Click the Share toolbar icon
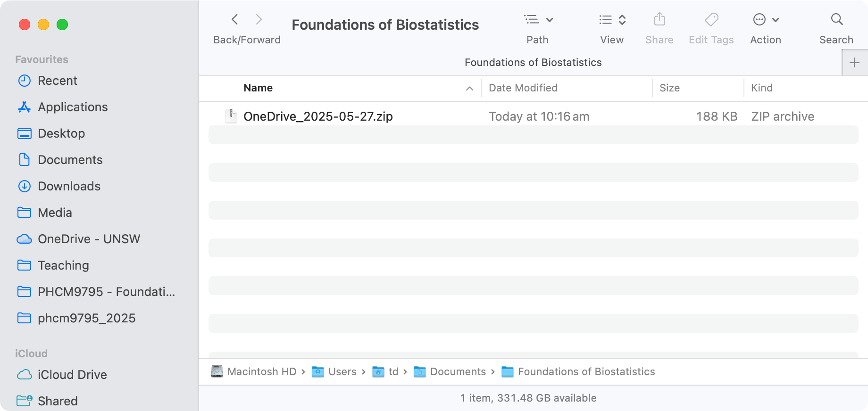This screenshot has height=411, width=868. click(659, 20)
